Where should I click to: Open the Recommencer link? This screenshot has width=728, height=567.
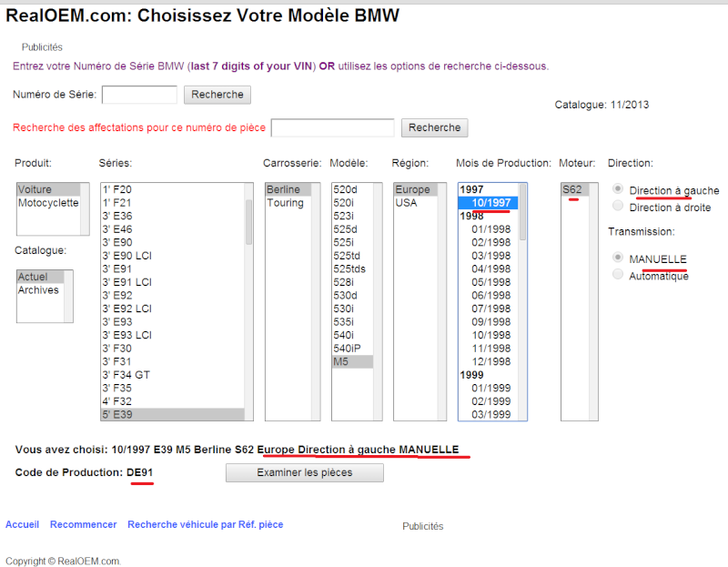tap(83, 524)
